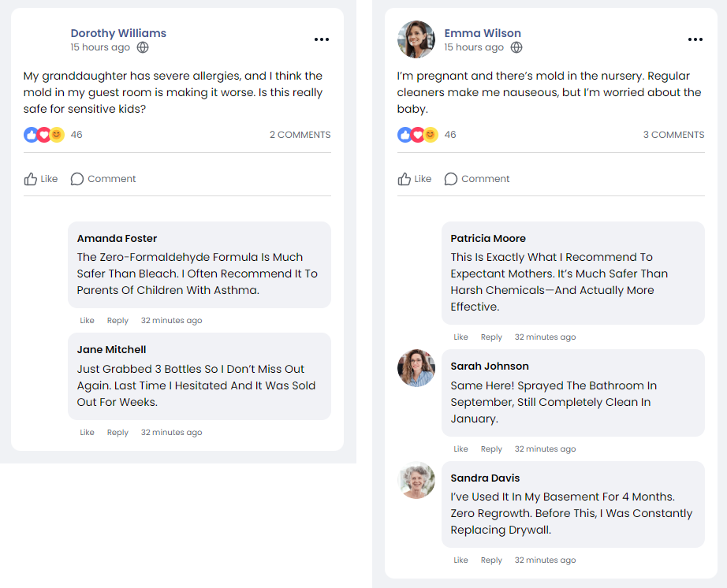Like Dorothy Williams' post with thumbs-up
The image size is (727, 588).
pos(41,179)
